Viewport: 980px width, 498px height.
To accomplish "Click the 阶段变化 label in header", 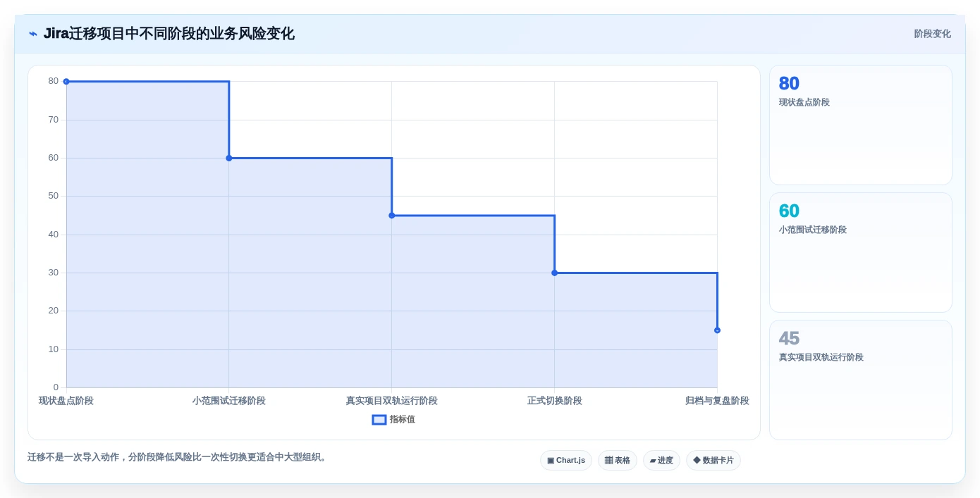I will 932,34.
